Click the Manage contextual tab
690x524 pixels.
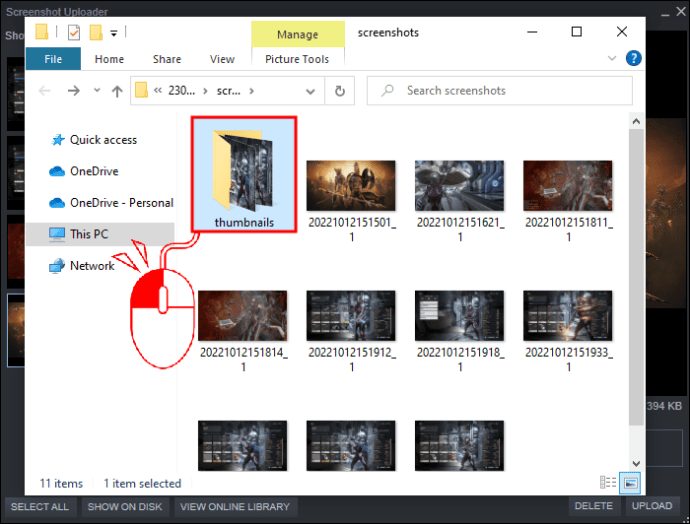click(297, 34)
